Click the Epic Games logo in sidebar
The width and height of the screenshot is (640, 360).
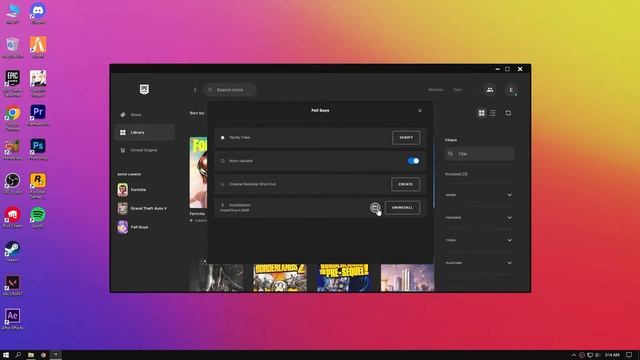click(144, 89)
